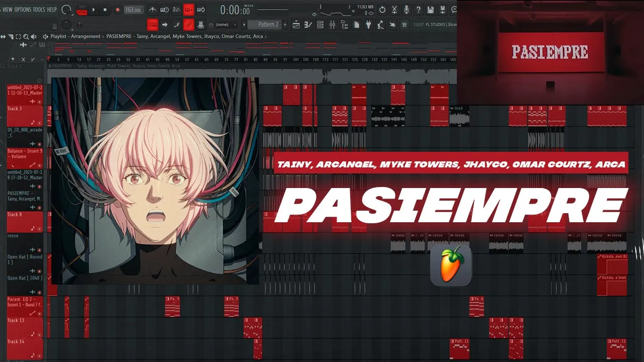Open the plugin picker plug icon
The height and width of the screenshot is (362, 644).
coord(369,24)
